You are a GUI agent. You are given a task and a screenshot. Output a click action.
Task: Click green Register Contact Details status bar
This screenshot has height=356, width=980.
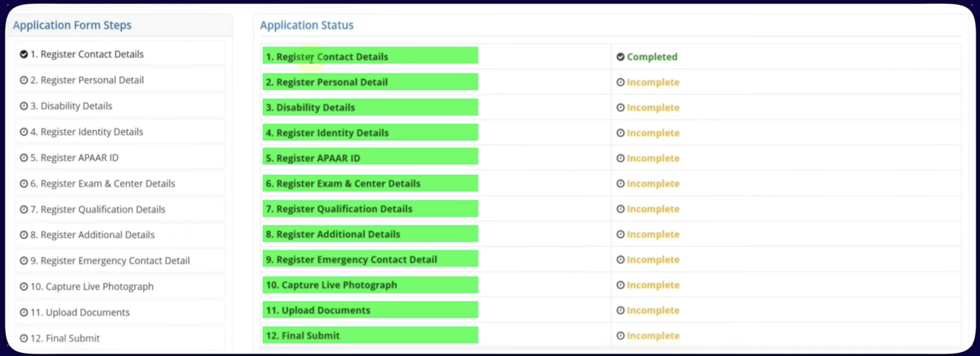(370, 56)
